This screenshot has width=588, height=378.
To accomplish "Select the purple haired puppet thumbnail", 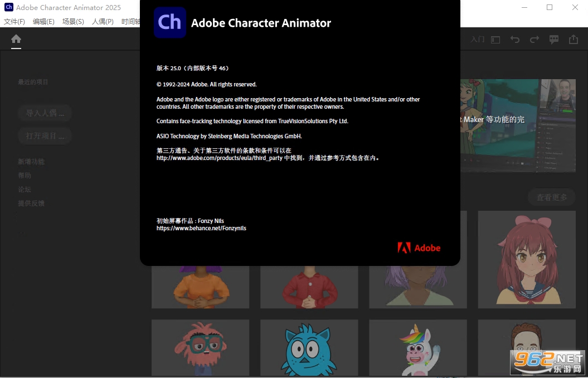I will [x=418, y=287].
